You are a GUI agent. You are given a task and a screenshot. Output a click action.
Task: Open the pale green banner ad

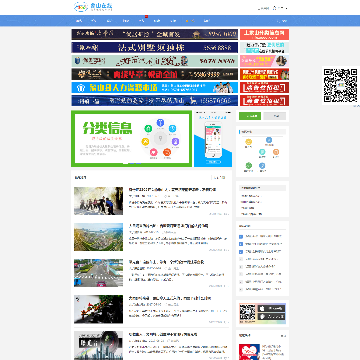(155, 61)
